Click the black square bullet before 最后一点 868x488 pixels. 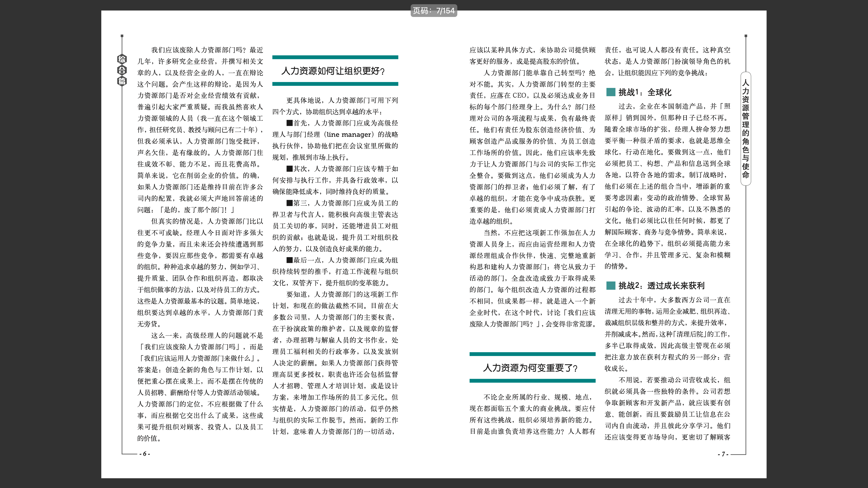(x=289, y=260)
